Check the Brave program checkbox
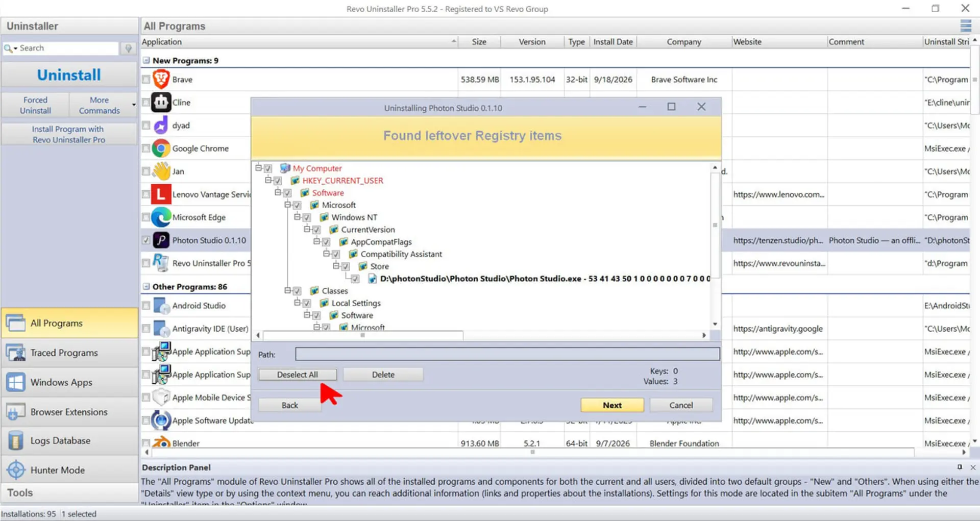Image resolution: width=980 pixels, height=521 pixels. pyautogui.click(x=146, y=80)
